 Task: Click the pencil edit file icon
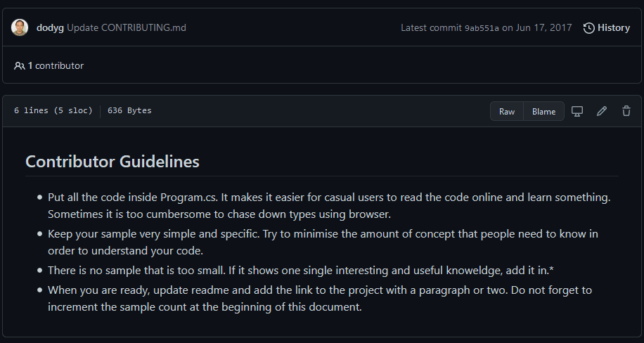[602, 111]
